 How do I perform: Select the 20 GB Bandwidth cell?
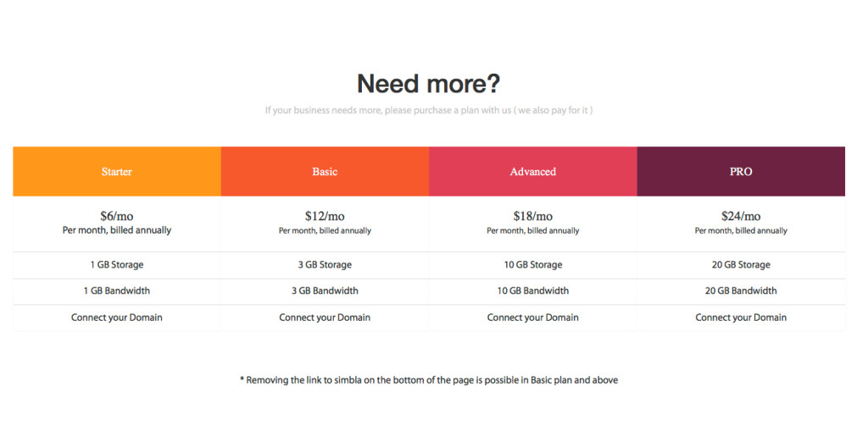coord(741,290)
